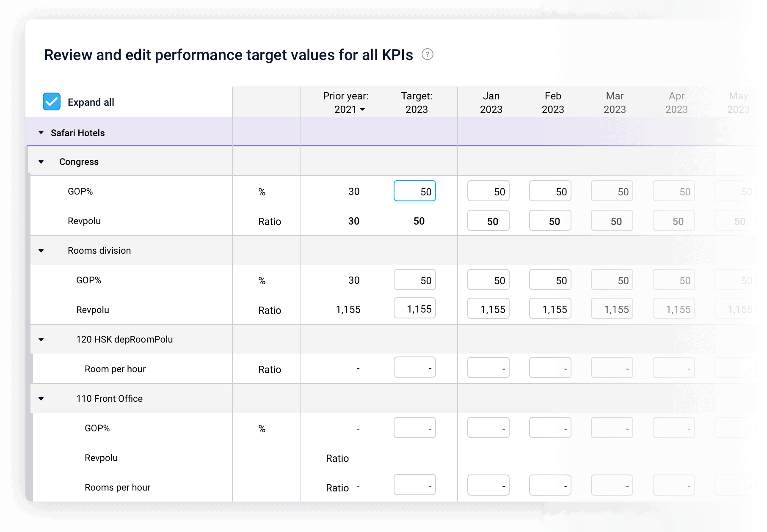Click the help question mark icon
Image resolution: width=767 pixels, height=532 pixels.
(x=428, y=55)
